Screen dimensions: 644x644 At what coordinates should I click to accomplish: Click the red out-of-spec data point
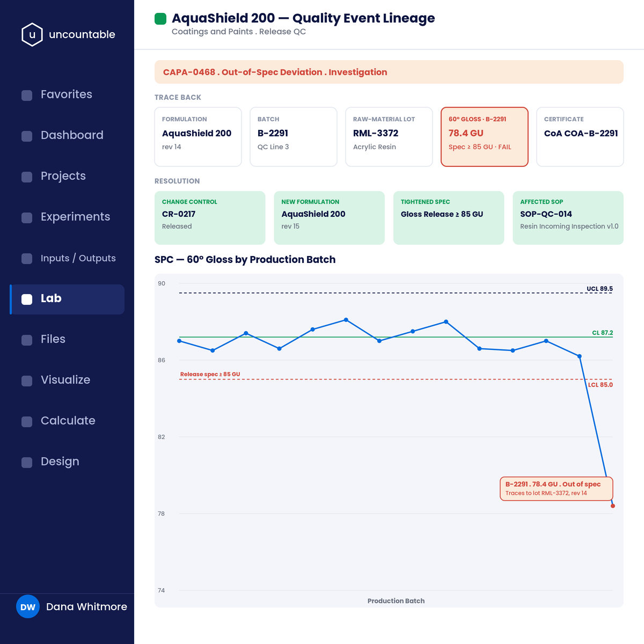click(613, 506)
